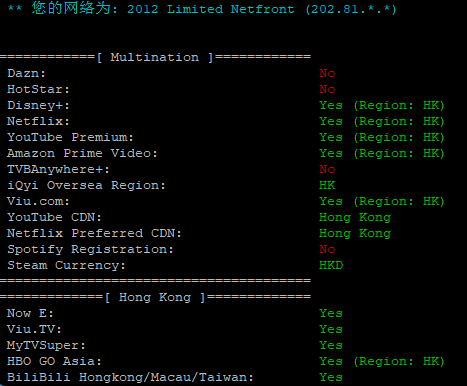
Task: Click the Steam Currency HKD value
Action: (331, 265)
